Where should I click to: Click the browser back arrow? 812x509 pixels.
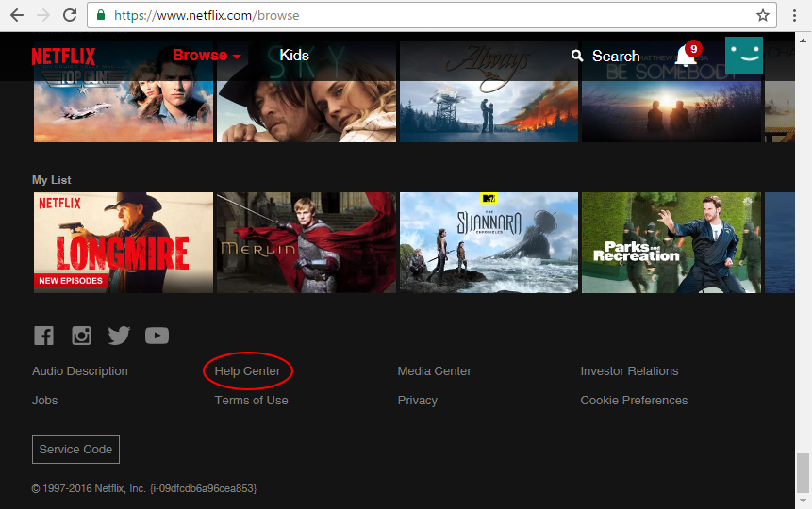click(x=17, y=15)
